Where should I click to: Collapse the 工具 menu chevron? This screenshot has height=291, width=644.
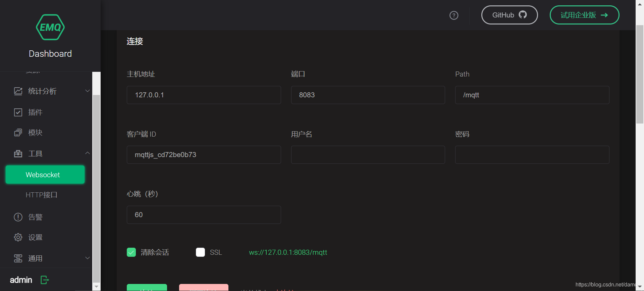click(x=88, y=153)
